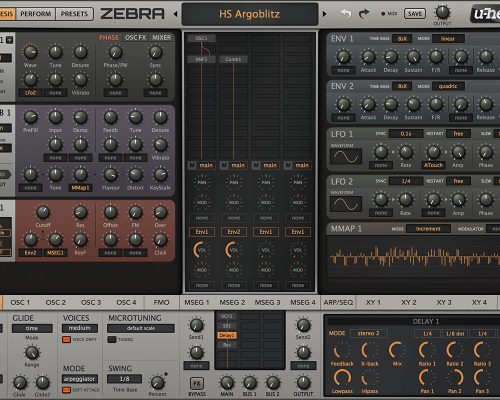Open the Voices medium dropdown
This screenshot has width=500, height=400.
coord(80,328)
